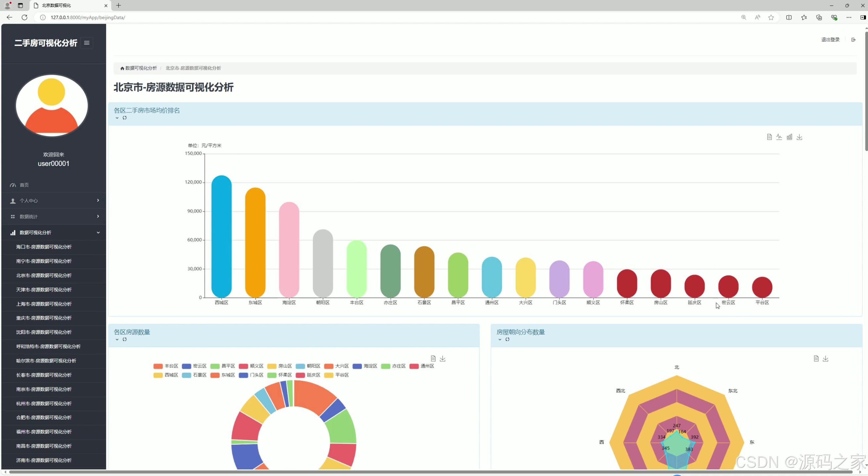Viewport: 868px width, 476px height.
Task: Open data view for 各区房源数量 pie chart
Action: pos(433,359)
